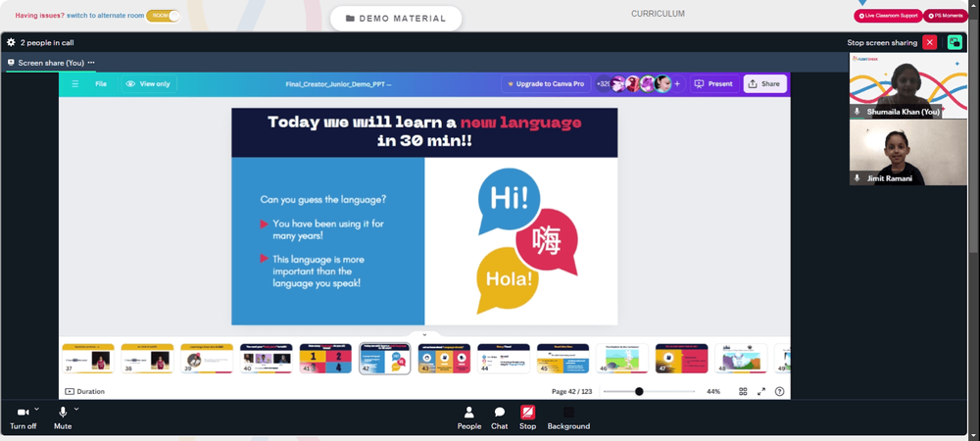Image resolution: width=980 pixels, height=441 pixels.
Task: Click the zoom slider handle
Action: [x=639, y=392]
